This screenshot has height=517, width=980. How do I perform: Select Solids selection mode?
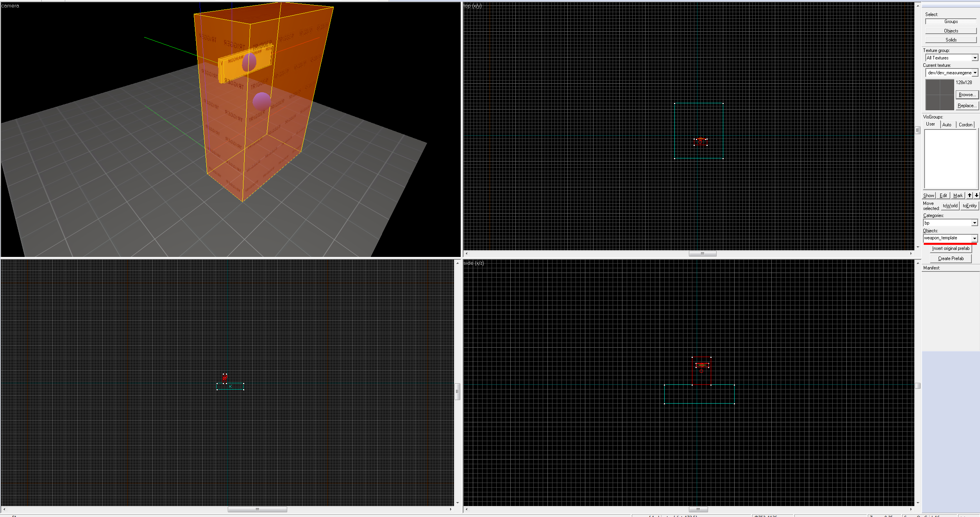click(951, 40)
